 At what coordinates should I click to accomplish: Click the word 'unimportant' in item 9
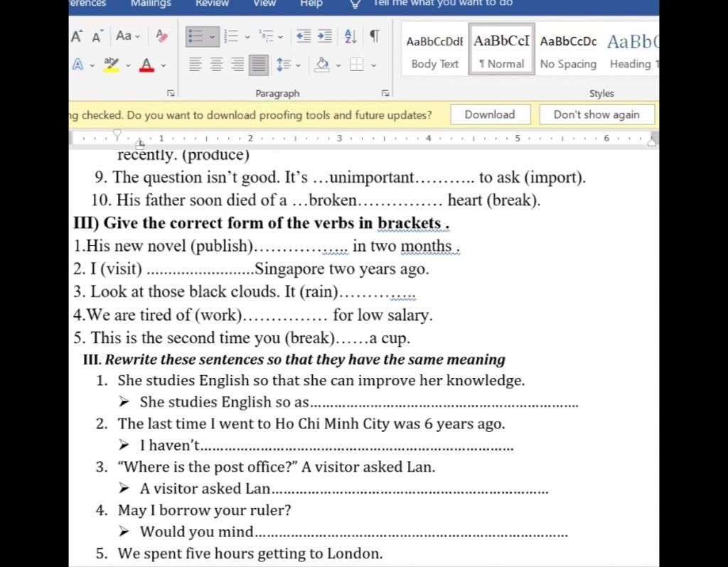[371, 178]
